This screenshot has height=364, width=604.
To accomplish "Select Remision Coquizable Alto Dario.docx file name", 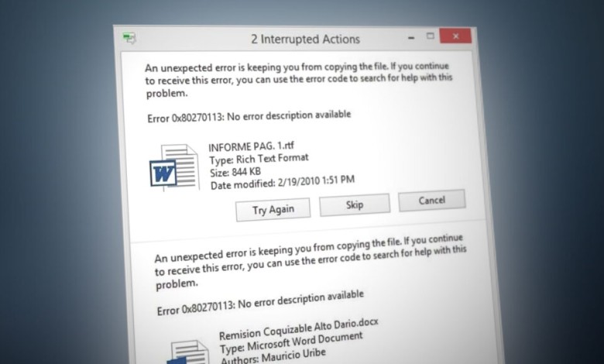I will point(299,329).
